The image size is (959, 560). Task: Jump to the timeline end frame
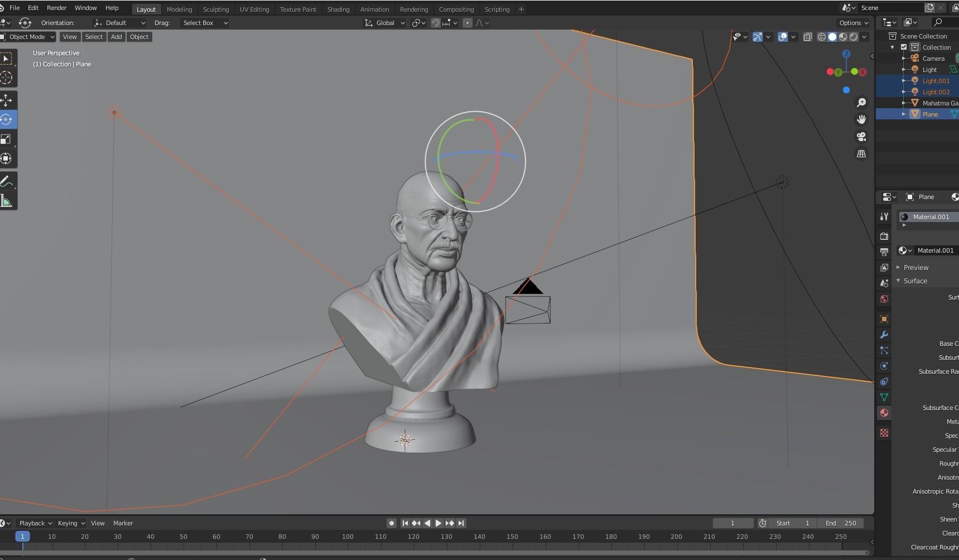(x=461, y=523)
